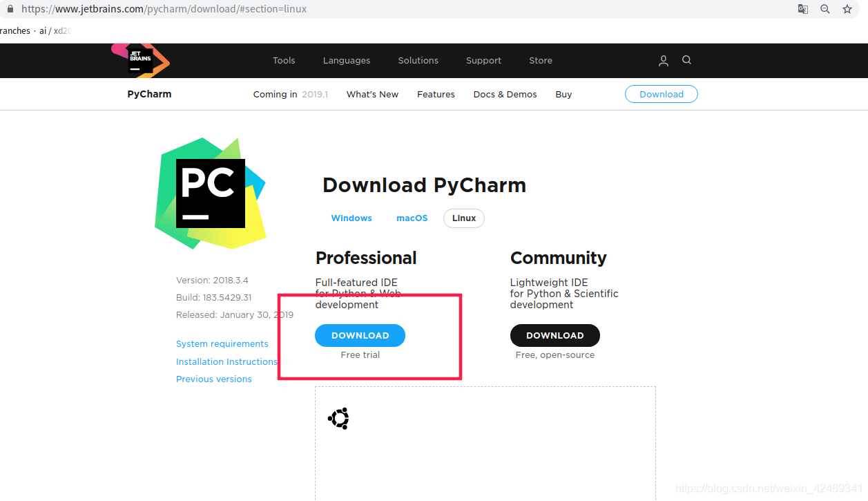Open Coming in 2019.1 page
The image size is (868, 501).
tap(291, 95)
